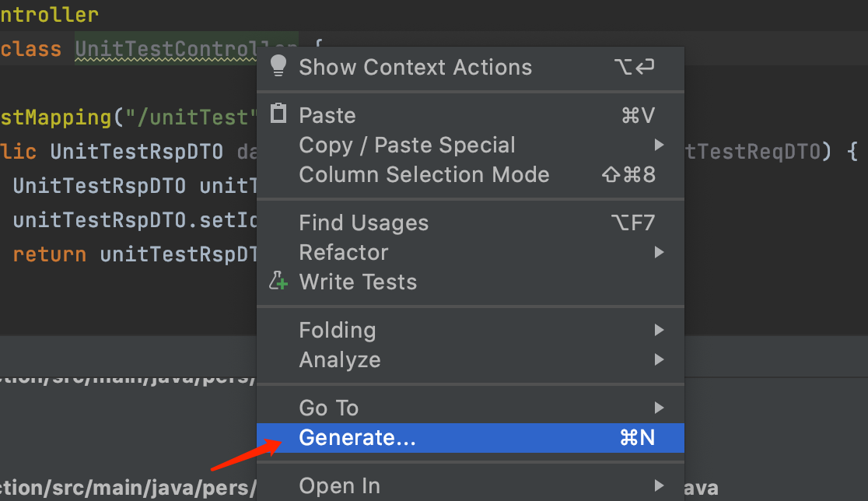
Task: Expand the Folding submenu arrow
Action: coord(659,330)
